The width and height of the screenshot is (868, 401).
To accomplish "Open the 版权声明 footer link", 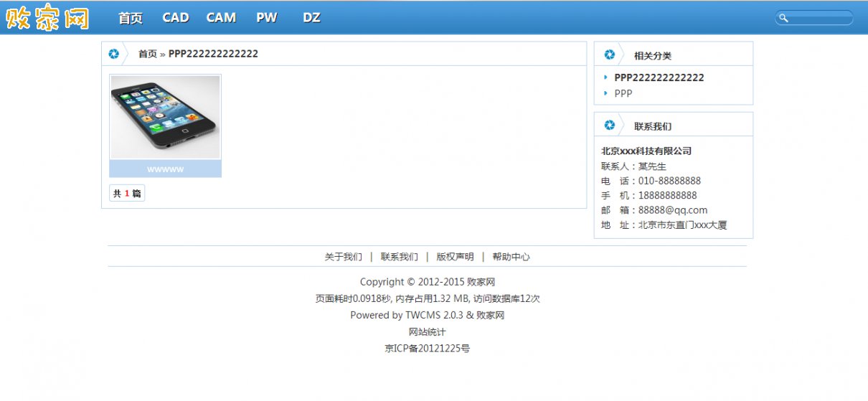I will tap(455, 257).
